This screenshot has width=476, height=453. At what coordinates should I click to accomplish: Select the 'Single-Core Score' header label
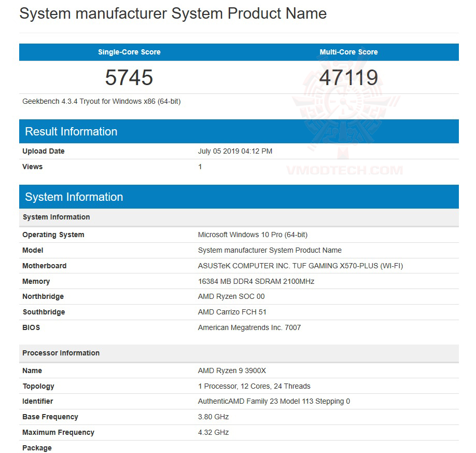tap(129, 52)
